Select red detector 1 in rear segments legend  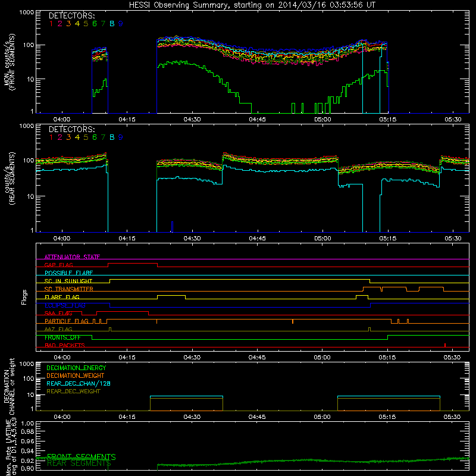[51, 137]
